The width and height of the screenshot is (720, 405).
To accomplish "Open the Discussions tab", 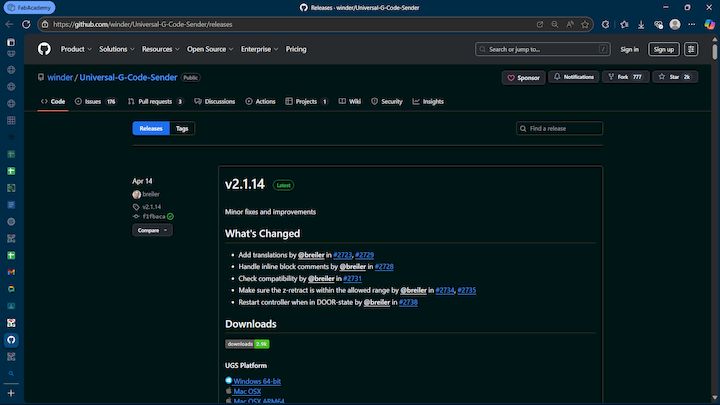I will [x=214, y=101].
